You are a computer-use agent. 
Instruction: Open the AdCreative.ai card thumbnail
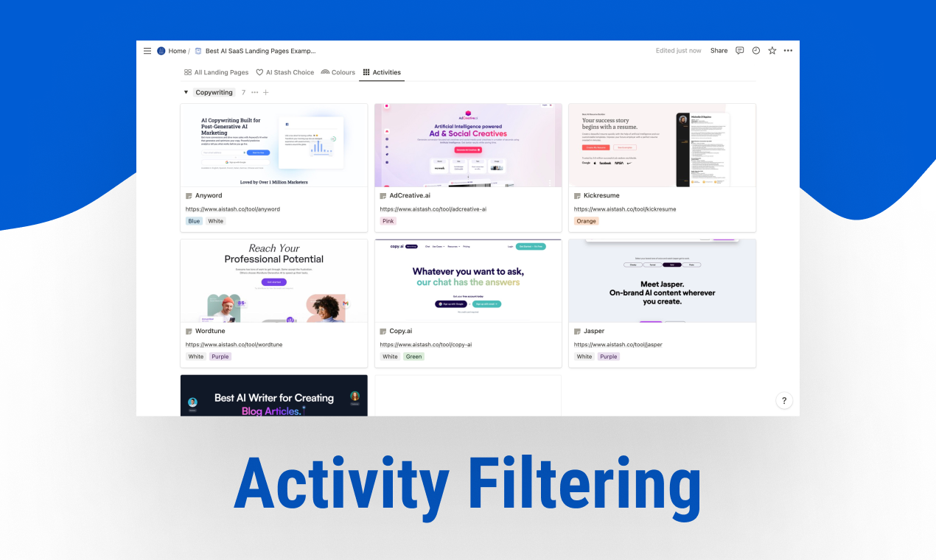pyautogui.click(x=468, y=145)
